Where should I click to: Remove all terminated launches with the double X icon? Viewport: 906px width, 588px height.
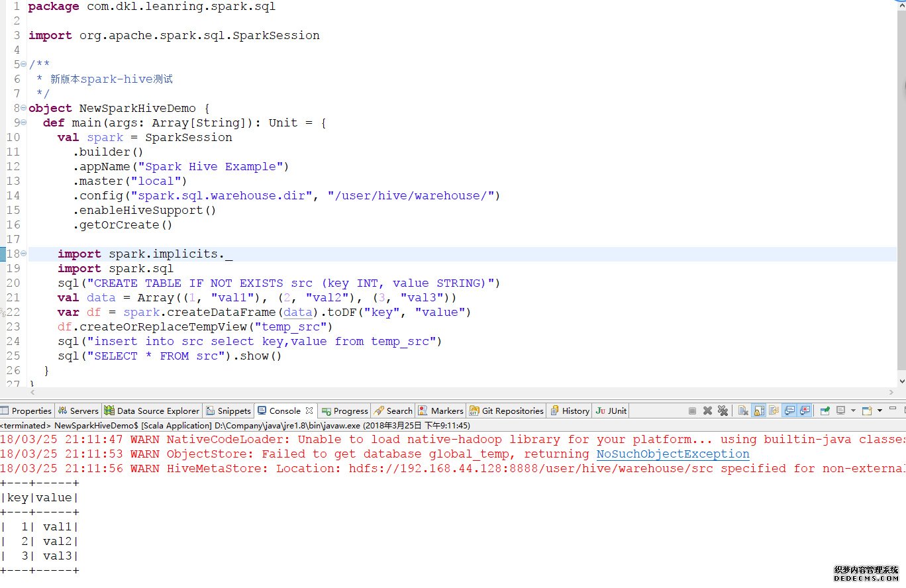click(723, 411)
